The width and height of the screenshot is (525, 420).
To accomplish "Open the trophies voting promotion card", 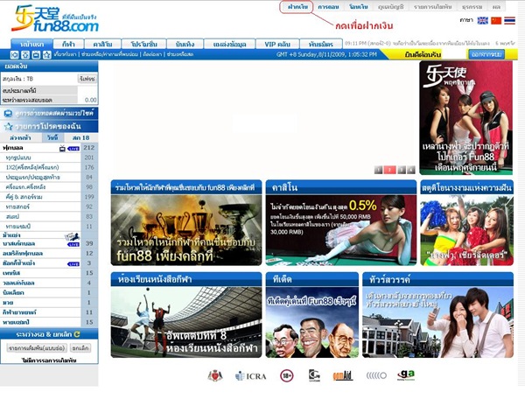I will [x=186, y=223].
